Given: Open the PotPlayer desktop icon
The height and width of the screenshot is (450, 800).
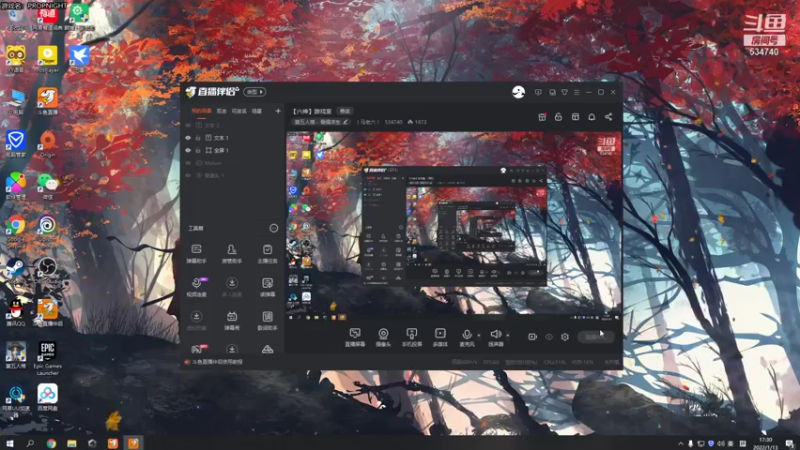Looking at the screenshot, I should tap(47, 59).
